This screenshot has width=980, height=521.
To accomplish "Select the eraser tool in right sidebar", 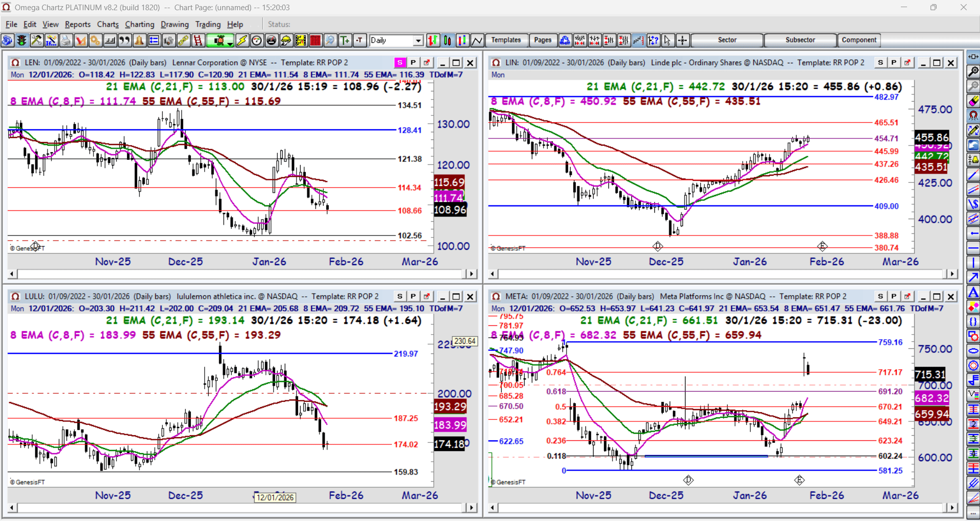I will pyautogui.click(x=973, y=101).
